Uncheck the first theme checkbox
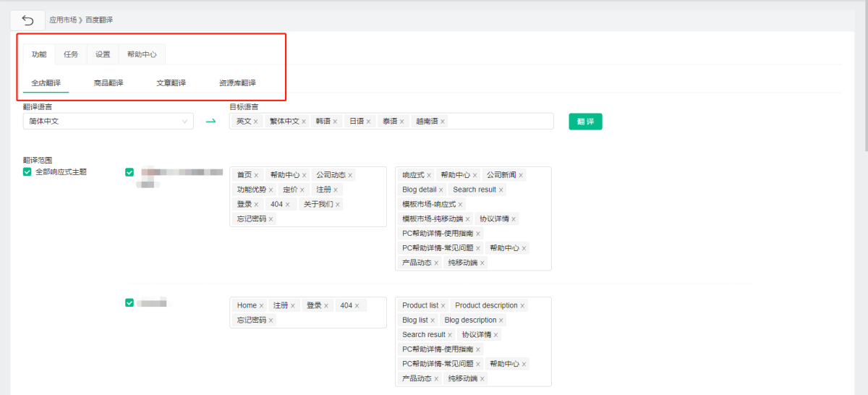The height and width of the screenshot is (395, 868). click(x=129, y=172)
